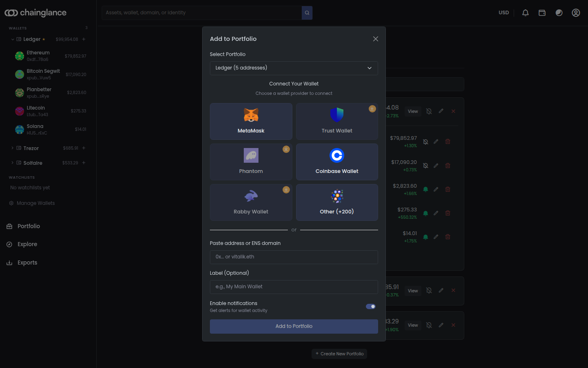The height and width of the screenshot is (368, 588).
Task: Focus the Label (Optional) field
Action: pyautogui.click(x=294, y=287)
